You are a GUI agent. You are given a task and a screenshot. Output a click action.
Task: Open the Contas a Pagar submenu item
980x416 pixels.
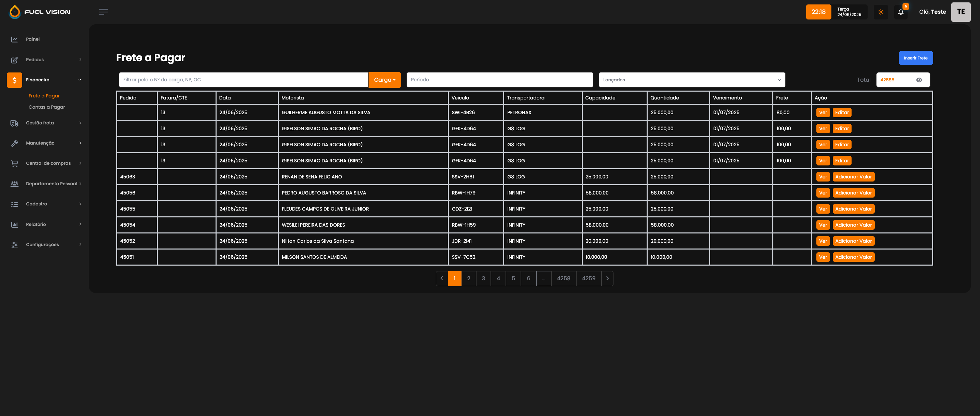pos(47,107)
